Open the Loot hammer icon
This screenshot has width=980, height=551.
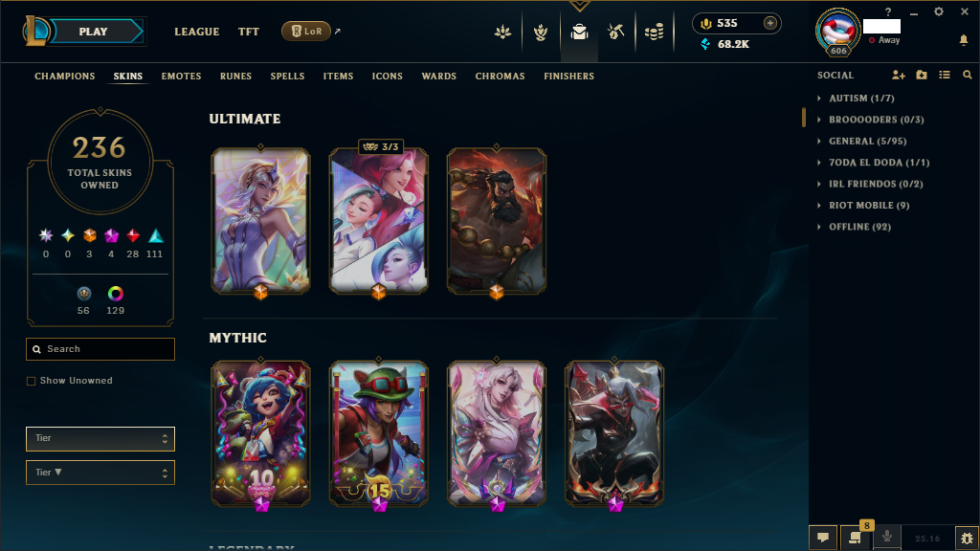coord(615,32)
